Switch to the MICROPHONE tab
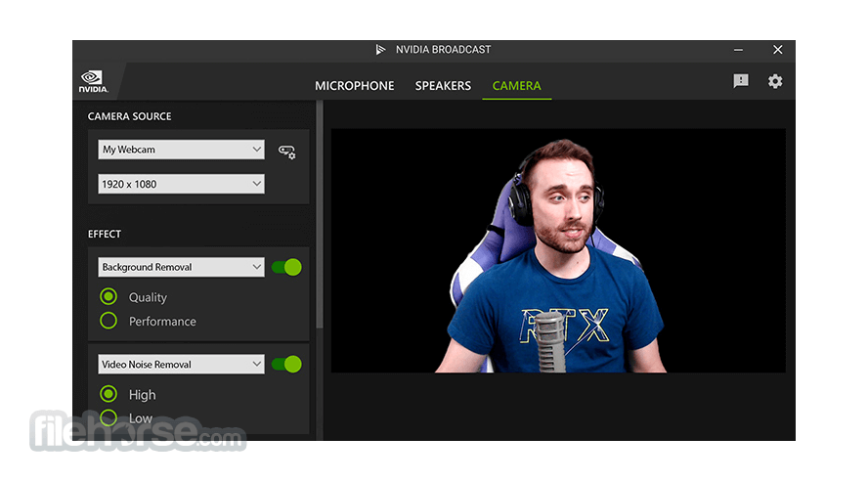This screenshot has width=868, height=481. [x=354, y=86]
